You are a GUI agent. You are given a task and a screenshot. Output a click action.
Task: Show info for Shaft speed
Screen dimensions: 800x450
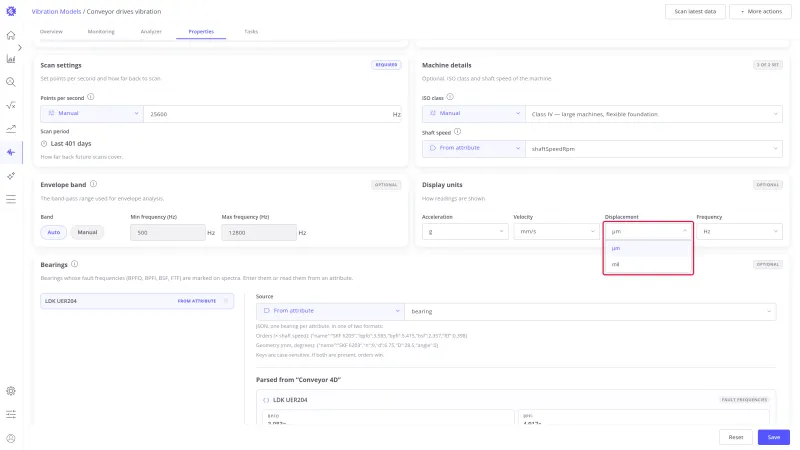(458, 132)
